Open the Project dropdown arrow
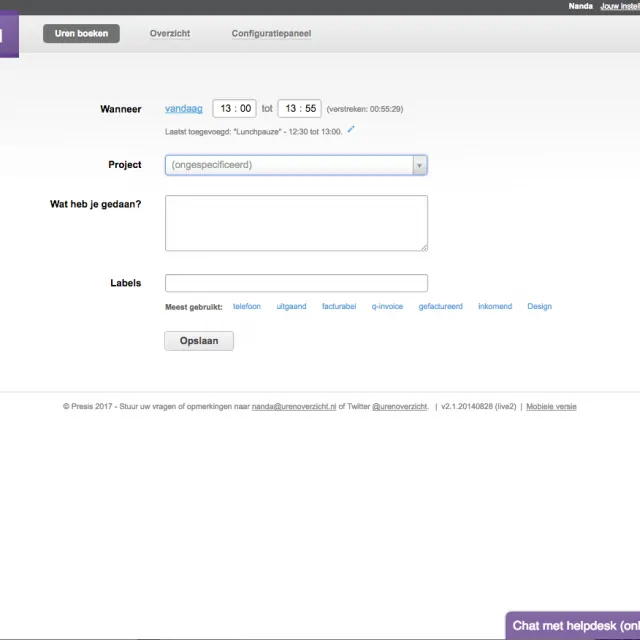 pyautogui.click(x=419, y=165)
